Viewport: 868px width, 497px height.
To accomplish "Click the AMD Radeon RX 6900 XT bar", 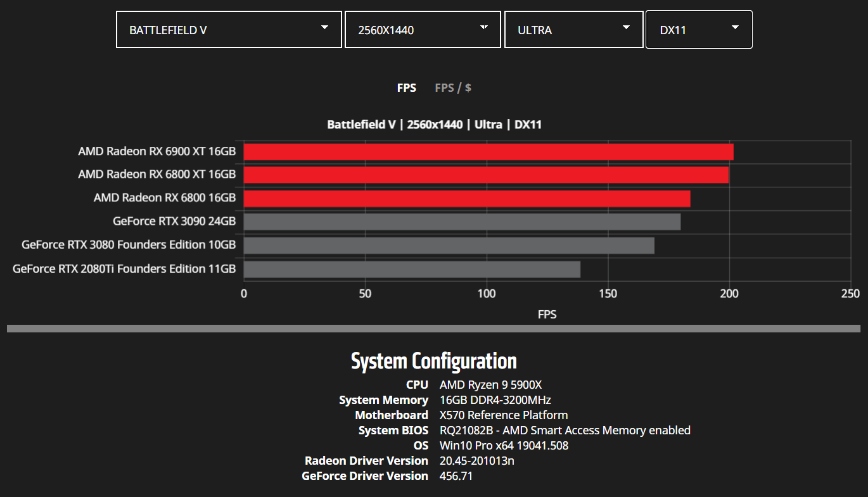I will click(488, 151).
